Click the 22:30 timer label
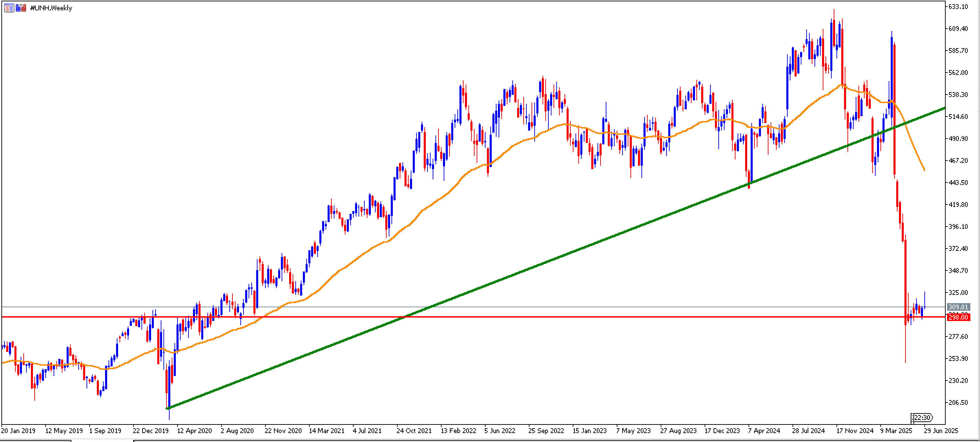 pyautogui.click(x=922, y=418)
